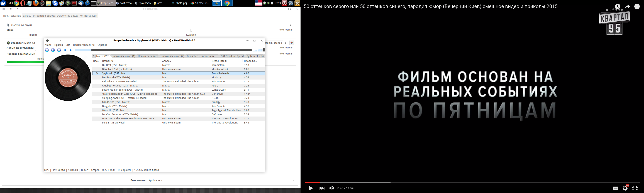Switch to Запись tab in Громкость
Viewport: 644px width, 193px height.
click(x=27, y=16)
